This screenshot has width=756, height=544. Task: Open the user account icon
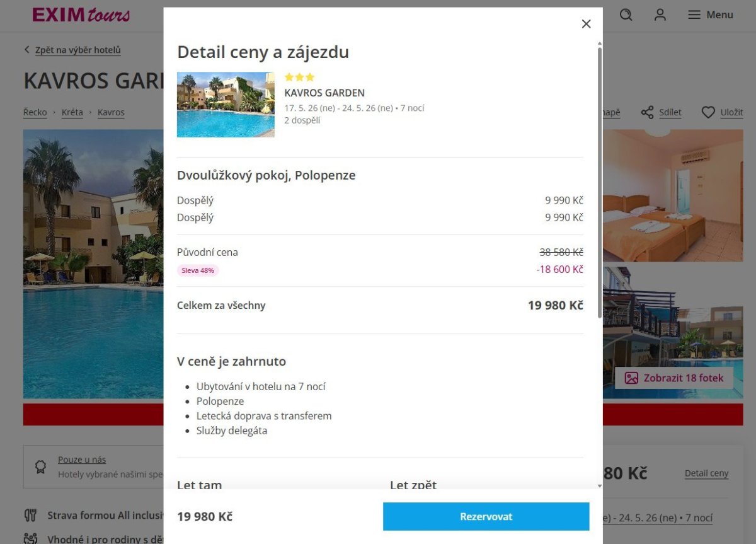(660, 14)
